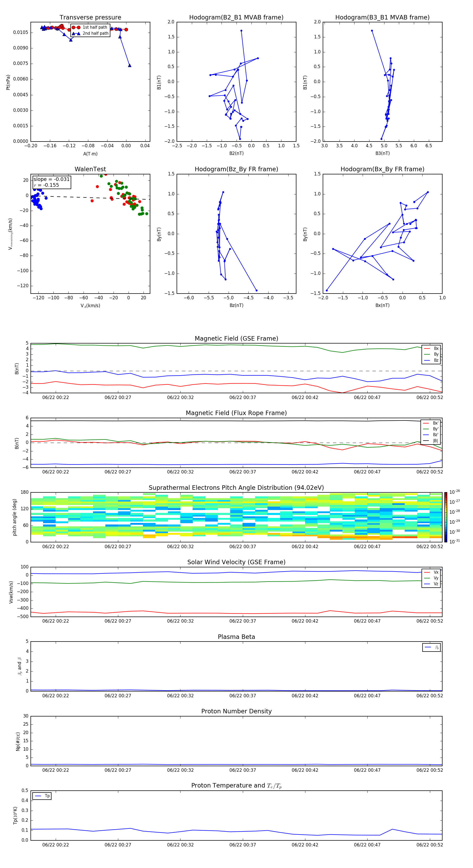Click the "Tp(10^6K)" y-axis label

coord(15,815)
